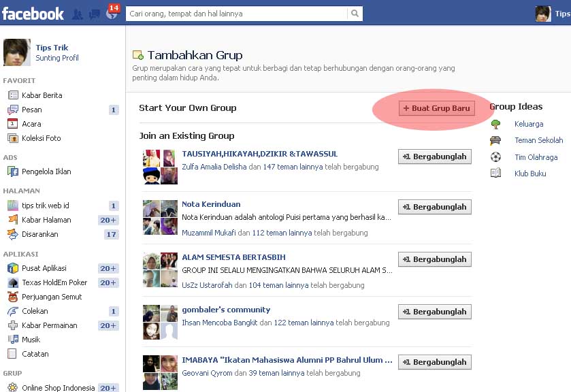571x392 pixels.
Task: Click Bergabunglah for Nota Kerinduan
Action: tap(435, 207)
